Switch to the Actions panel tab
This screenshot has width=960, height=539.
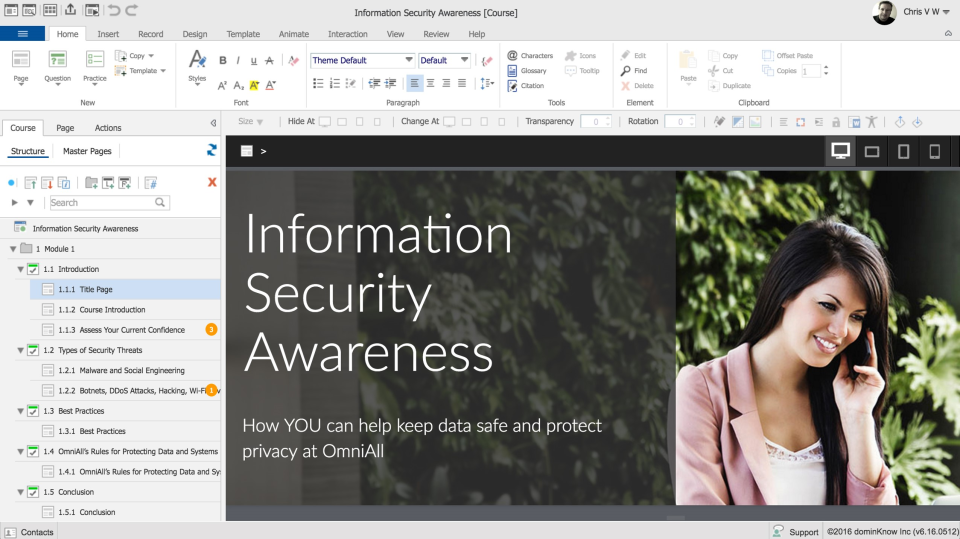click(108, 128)
